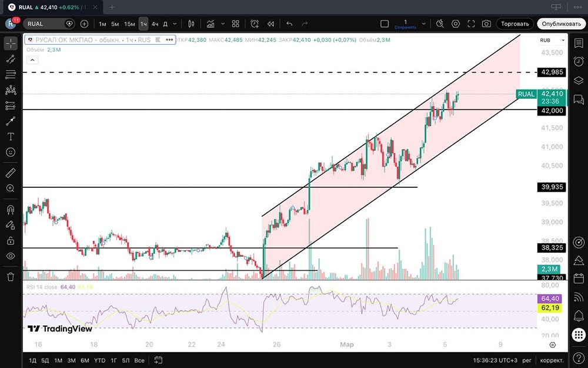
Task: Open the legend more options dots
Action: (169, 39)
